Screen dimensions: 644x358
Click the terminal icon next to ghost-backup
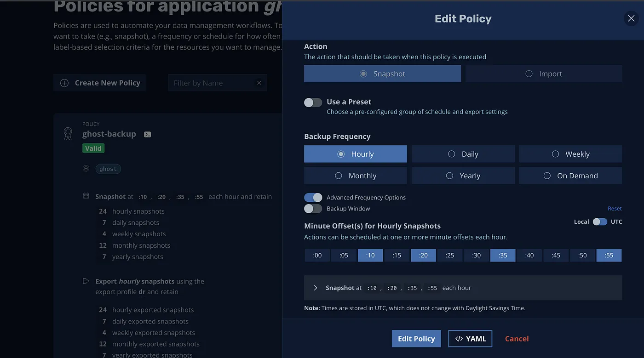(147, 135)
